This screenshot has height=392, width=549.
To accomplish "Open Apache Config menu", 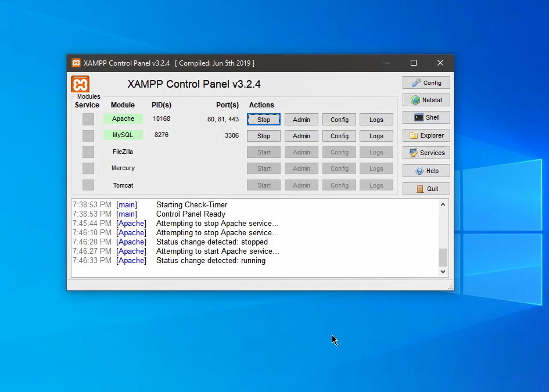I will (339, 120).
